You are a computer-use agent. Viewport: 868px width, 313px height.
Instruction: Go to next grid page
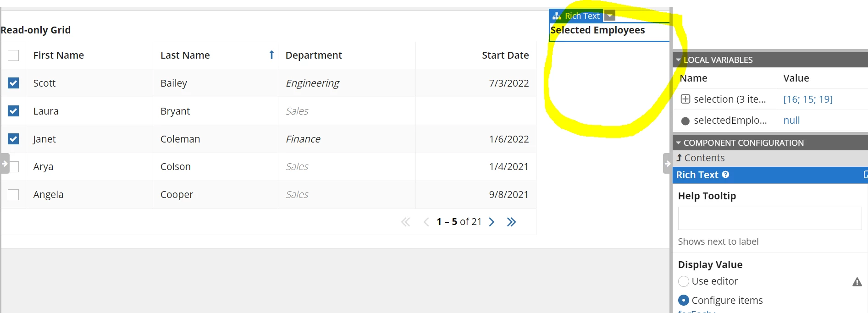pos(492,222)
